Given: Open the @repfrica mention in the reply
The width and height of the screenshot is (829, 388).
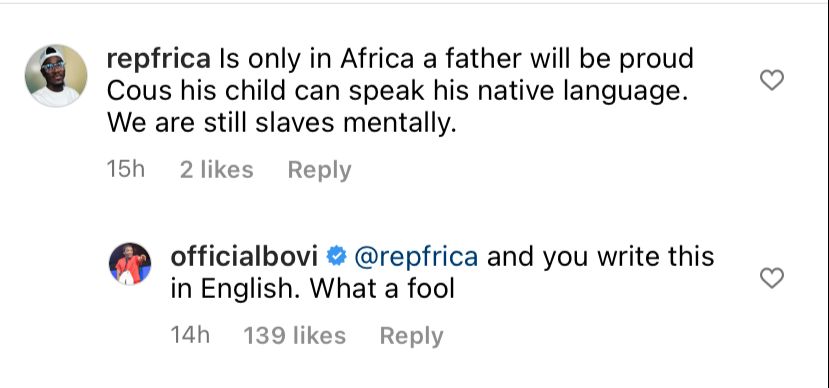Looking at the screenshot, I should click(x=416, y=257).
